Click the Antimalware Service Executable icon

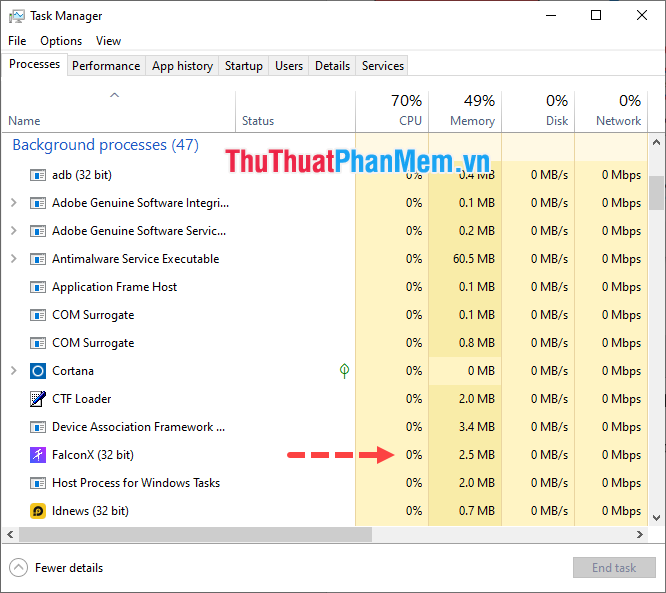[x=38, y=259]
